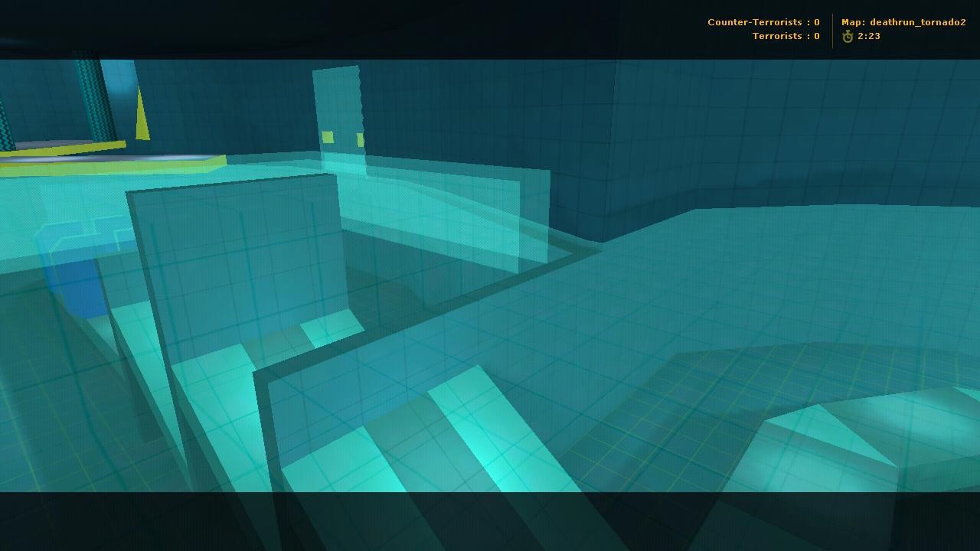
Task: Click the stopwatch icon beside the timer
Action: [848, 37]
